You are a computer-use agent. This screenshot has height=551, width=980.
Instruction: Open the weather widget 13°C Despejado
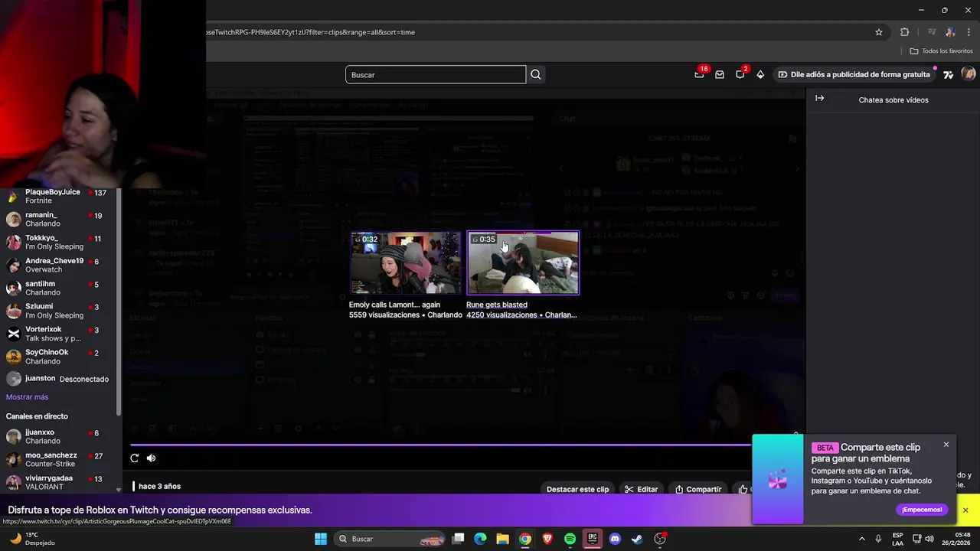(x=32, y=539)
